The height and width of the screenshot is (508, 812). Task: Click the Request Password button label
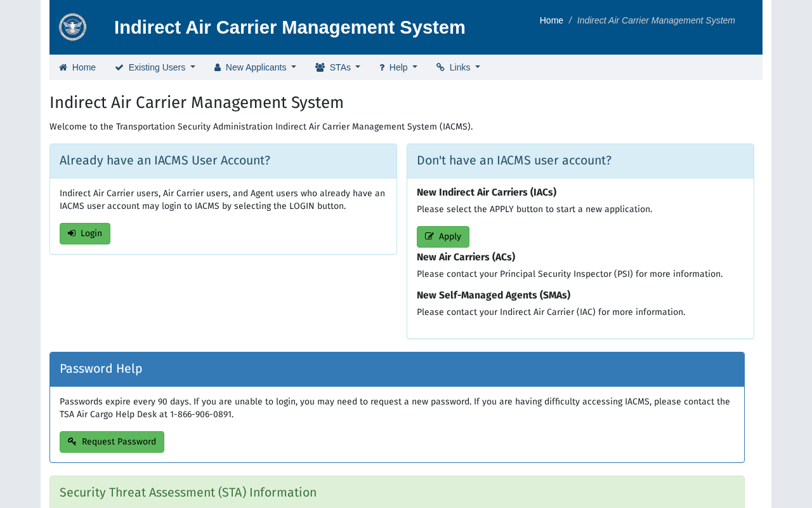click(x=119, y=442)
